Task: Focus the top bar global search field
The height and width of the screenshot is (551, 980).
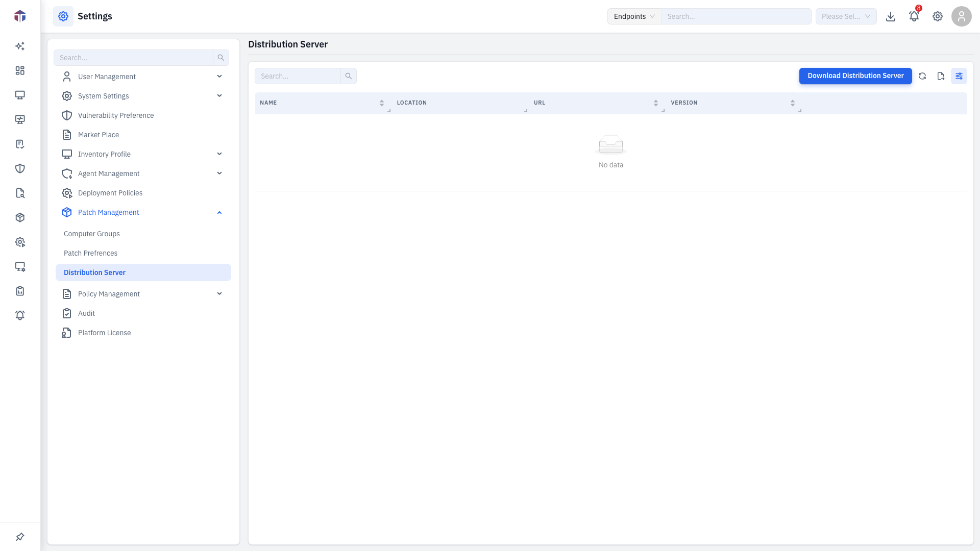Action: (736, 16)
